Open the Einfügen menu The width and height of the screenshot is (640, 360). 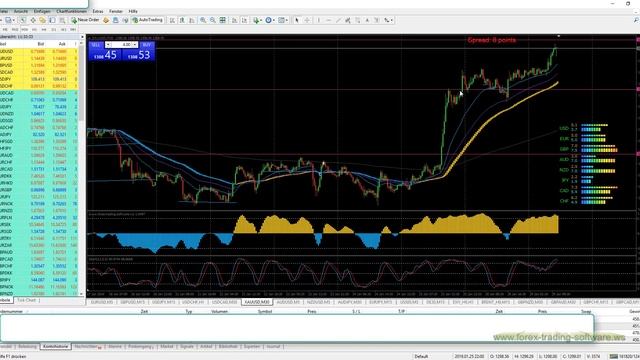tap(42, 11)
